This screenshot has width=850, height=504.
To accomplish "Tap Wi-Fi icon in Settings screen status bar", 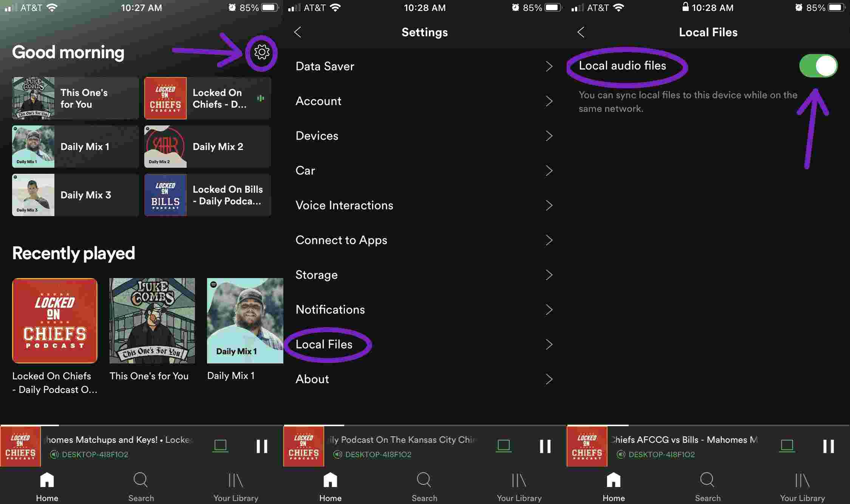I will pos(335,8).
